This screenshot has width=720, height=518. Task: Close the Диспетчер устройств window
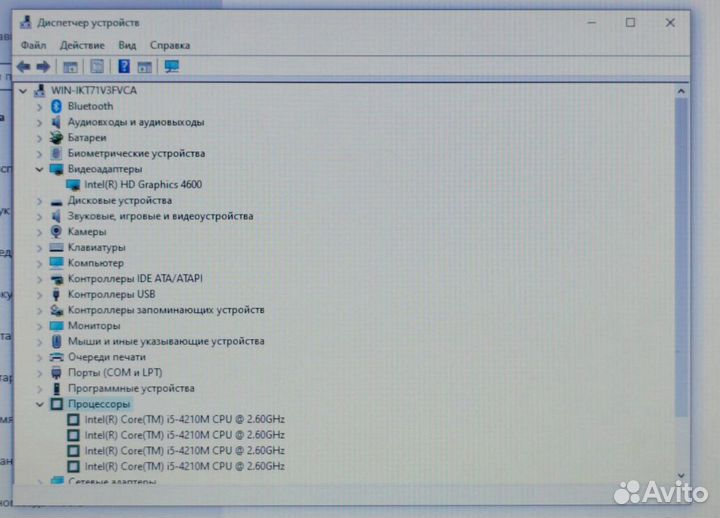coord(670,23)
